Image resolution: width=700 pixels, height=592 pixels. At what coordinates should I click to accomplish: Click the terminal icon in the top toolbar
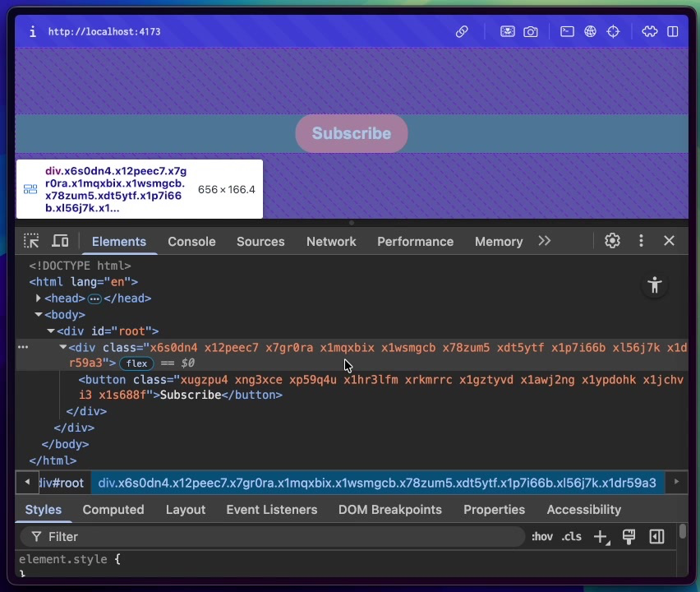click(567, 31)
